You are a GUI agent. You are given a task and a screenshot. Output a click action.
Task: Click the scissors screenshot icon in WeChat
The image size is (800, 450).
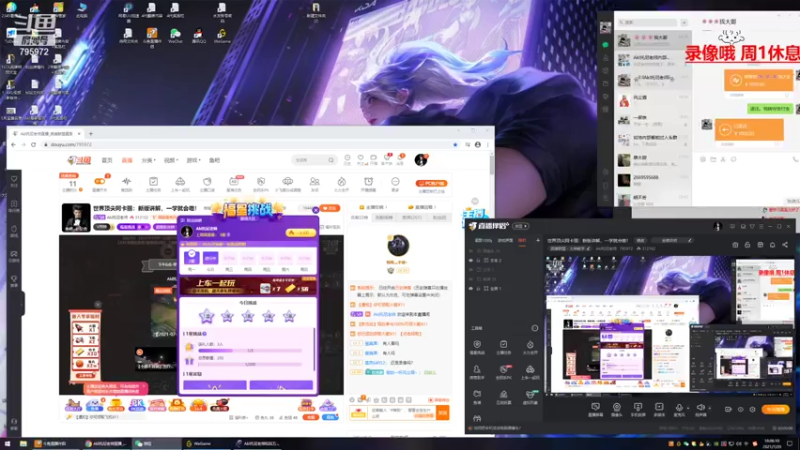coord(723,160)
